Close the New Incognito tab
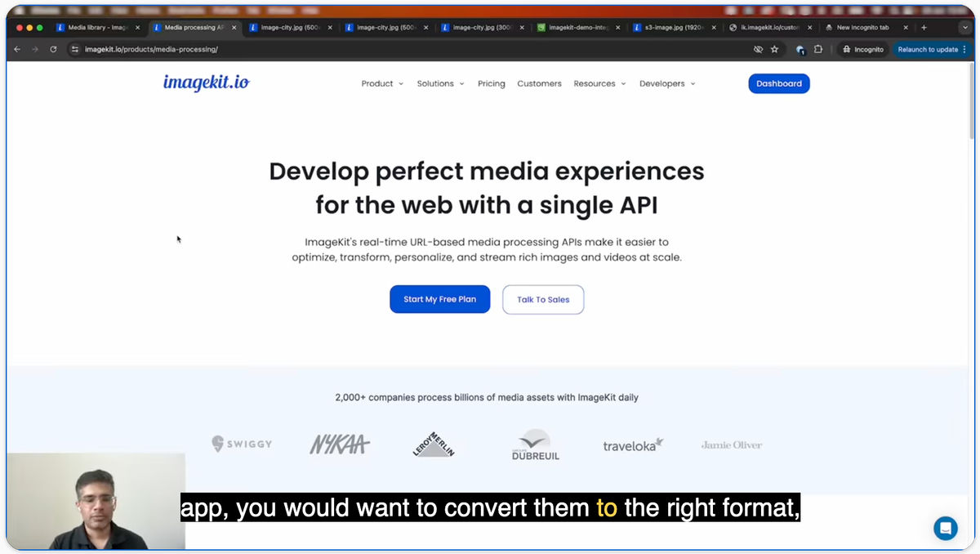This screenshot has height=554, width=980. point(906,27)
